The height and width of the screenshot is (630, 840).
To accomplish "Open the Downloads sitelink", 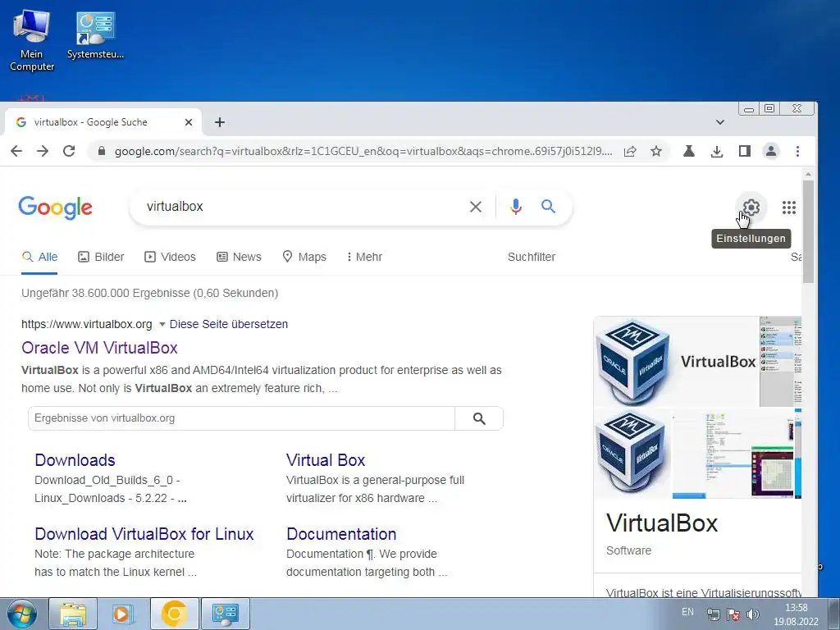I will pos(75,460).
